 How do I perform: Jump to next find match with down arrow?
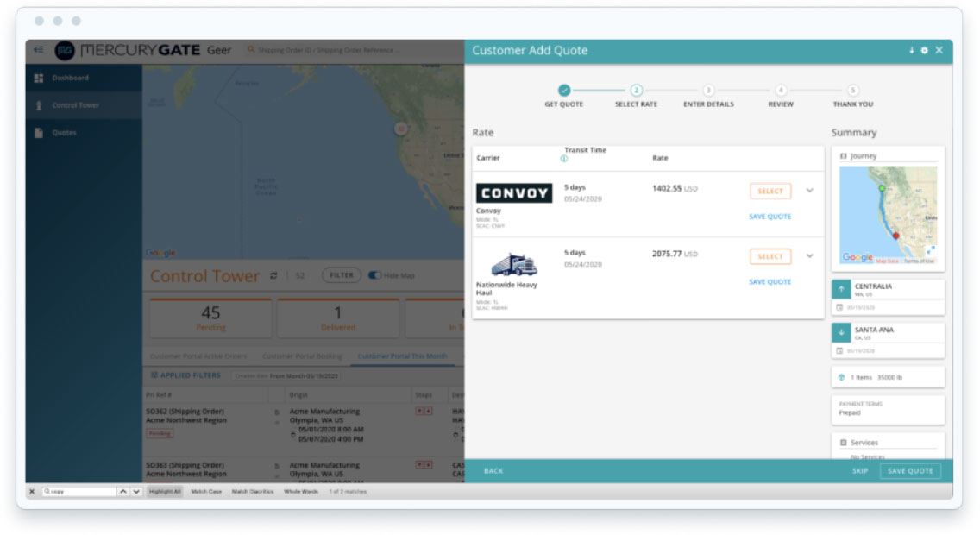(x=136, y=491)
